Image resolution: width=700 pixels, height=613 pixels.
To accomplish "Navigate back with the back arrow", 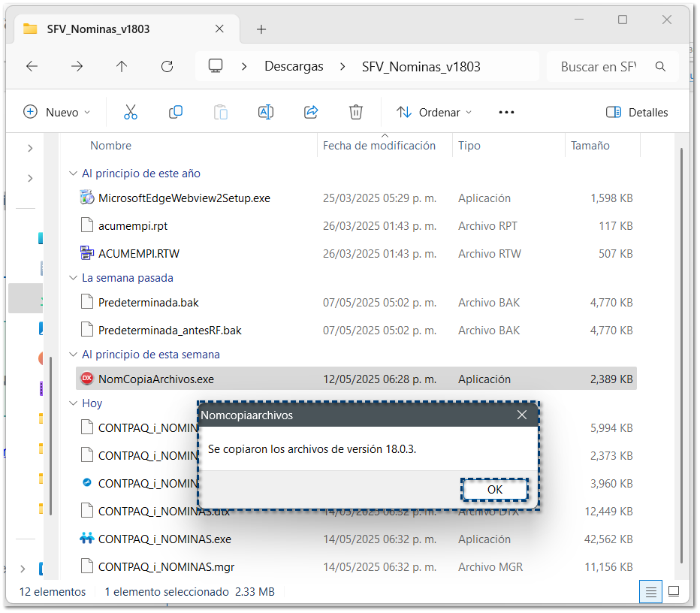I will click(x=32, y=66).
